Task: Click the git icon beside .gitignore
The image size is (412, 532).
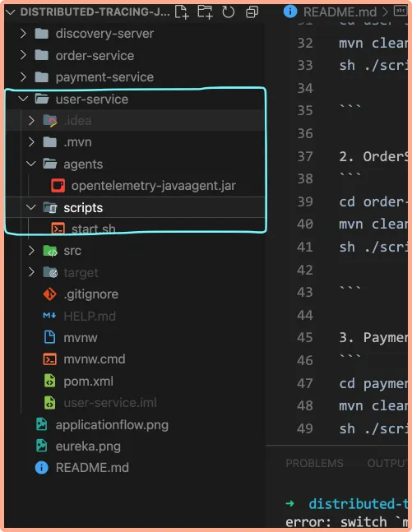Action: [50, 294]
